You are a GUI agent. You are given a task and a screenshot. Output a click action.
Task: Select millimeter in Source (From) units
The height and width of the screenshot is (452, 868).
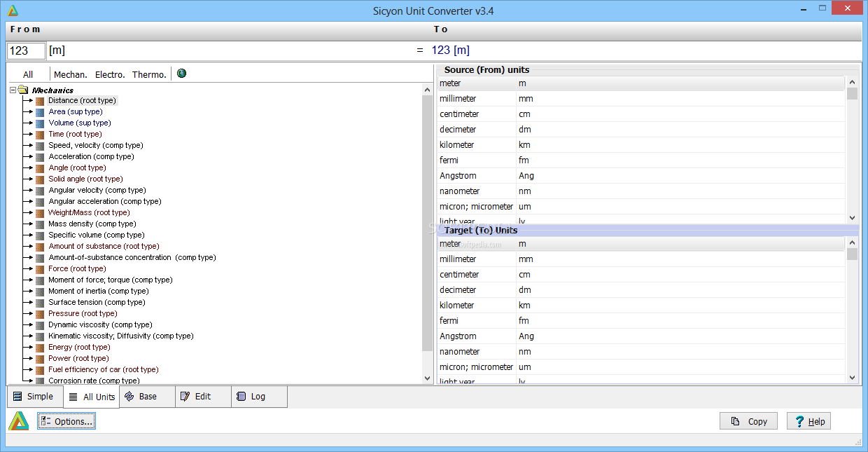641,99
